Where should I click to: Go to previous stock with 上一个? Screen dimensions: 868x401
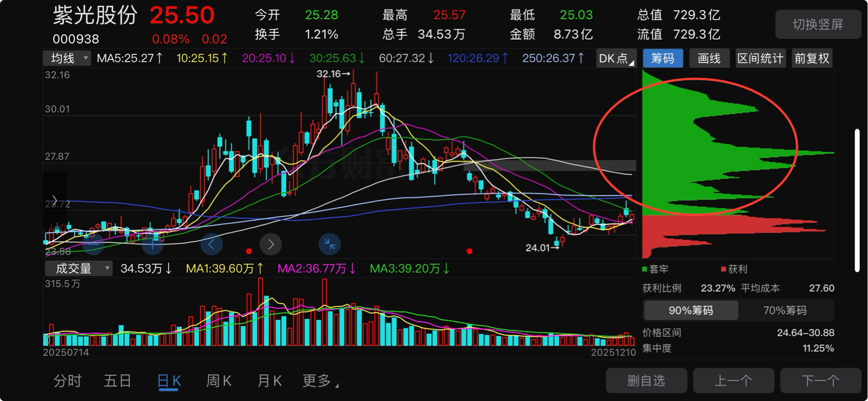pos(733,381)
